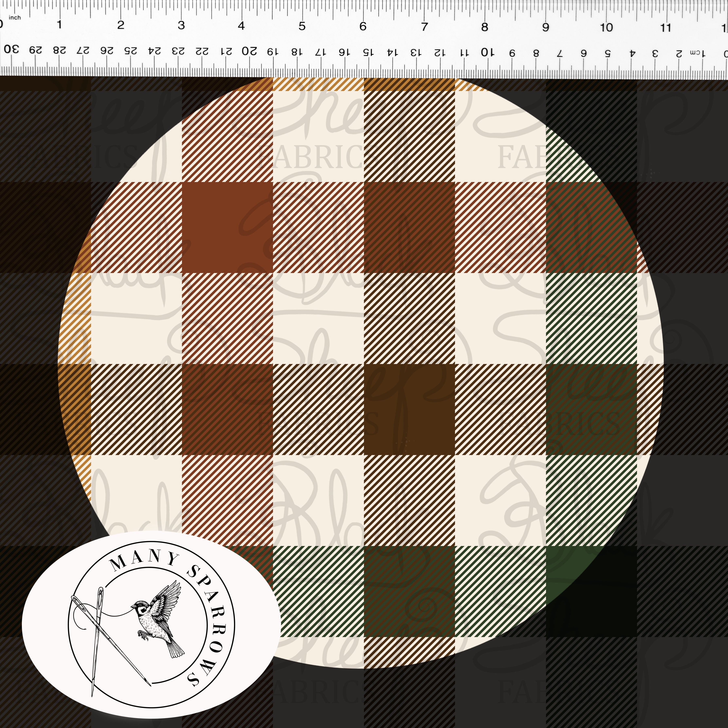Click the solid dark brown plaid square
This screenshot has height=728, width=728.
point(409,409)
